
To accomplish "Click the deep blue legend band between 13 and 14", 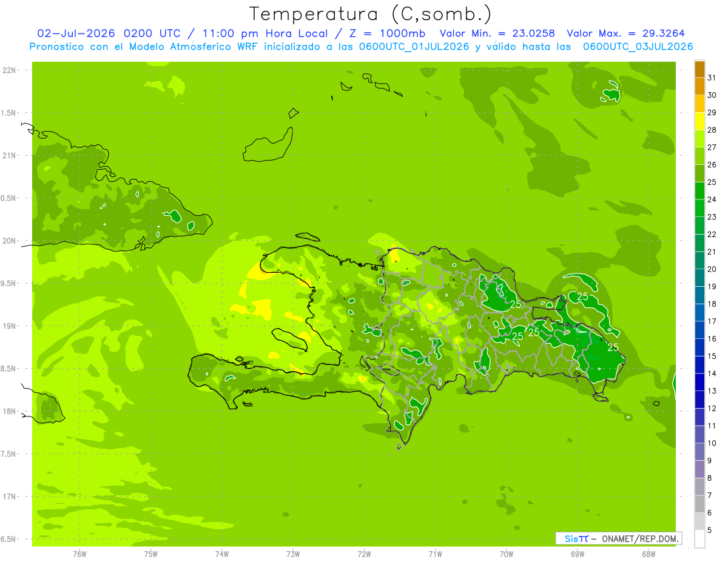I will 699,382.
